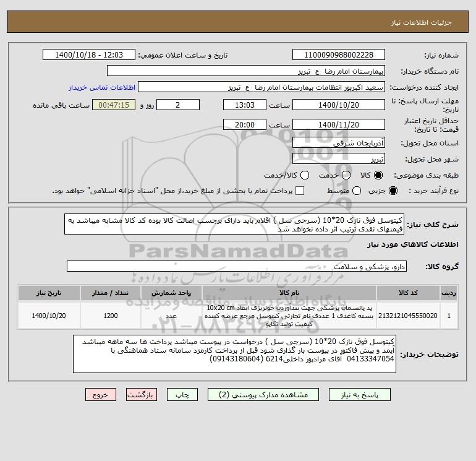Image resolution: width=476 pixels, height=461 pixels.
Task: Click the شرح کلی نیاز description box
Action: (234, 224)
